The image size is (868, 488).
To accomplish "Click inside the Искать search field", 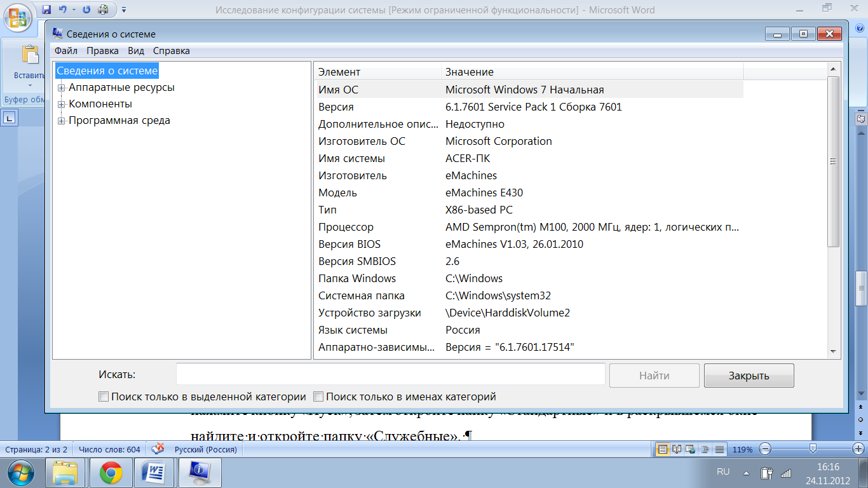I will 390,374.
